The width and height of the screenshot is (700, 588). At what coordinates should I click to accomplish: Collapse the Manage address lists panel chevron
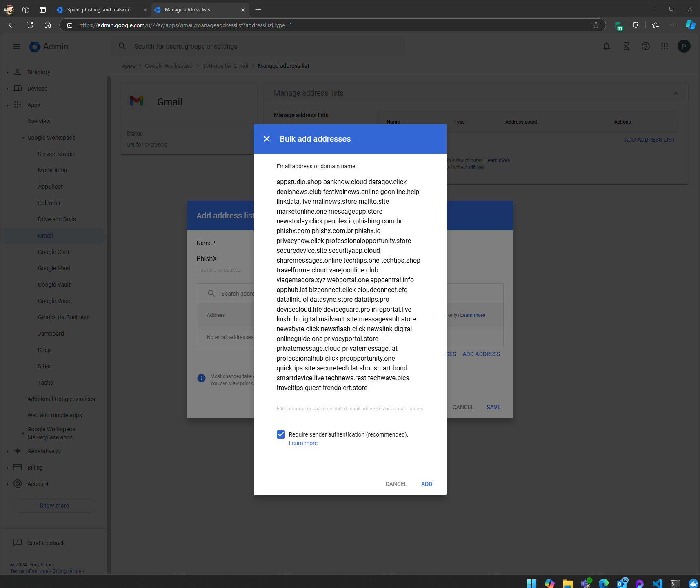tap(676, 94)
